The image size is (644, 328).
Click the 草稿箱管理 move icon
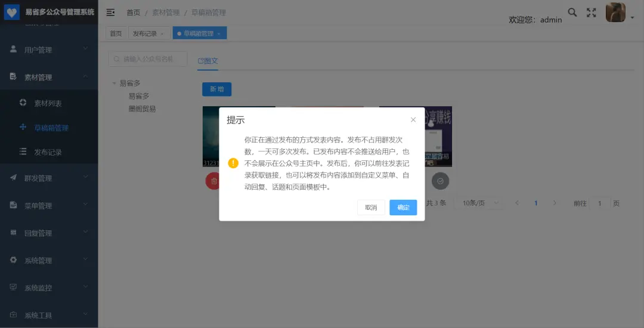[23, 127]
